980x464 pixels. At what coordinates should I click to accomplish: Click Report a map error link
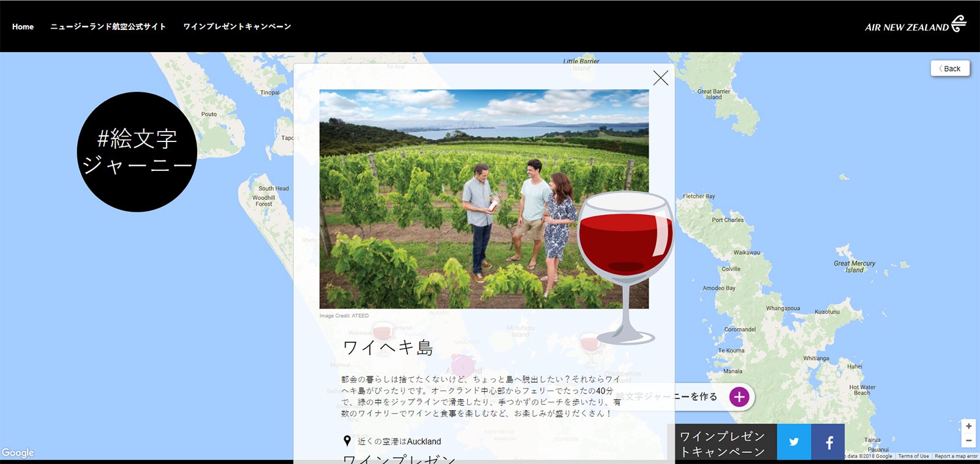click(956, 456)
